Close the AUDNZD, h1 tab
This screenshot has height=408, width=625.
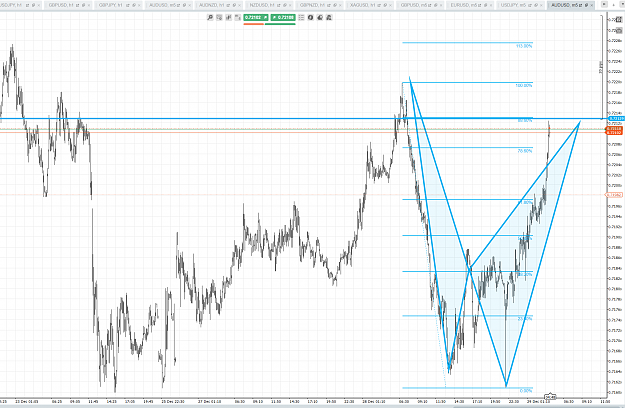[240, 5]
